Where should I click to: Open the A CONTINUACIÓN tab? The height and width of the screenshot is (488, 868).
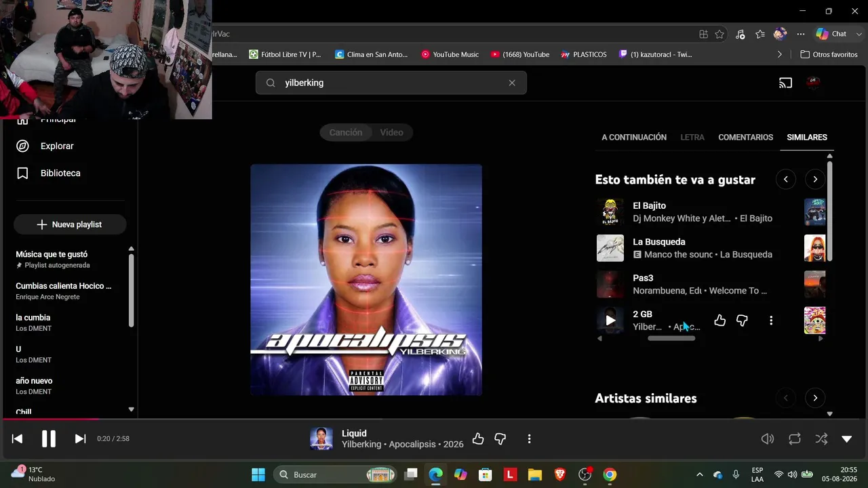tap(634, 137)
